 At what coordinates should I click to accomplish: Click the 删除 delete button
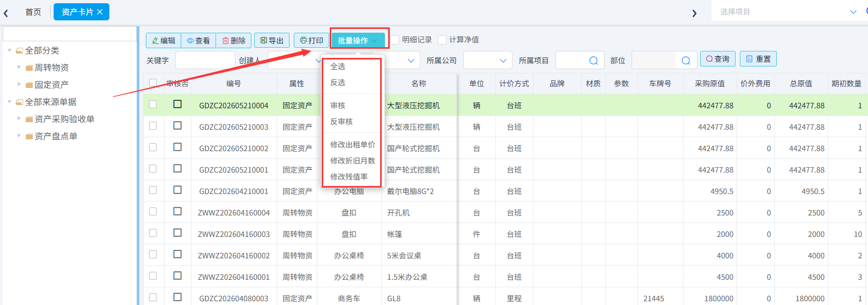(234, 40)
